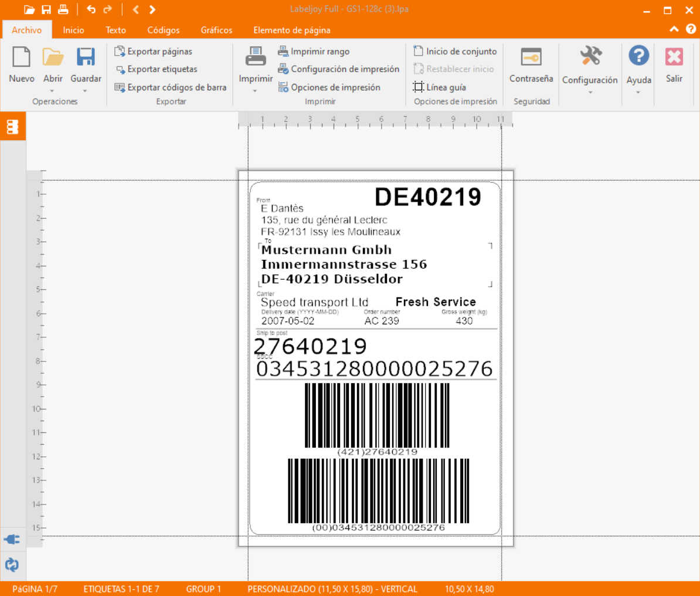The image size is (700, 596).
Task: Select the SSCC number 034531280000025276
Action: click(375, 369)
